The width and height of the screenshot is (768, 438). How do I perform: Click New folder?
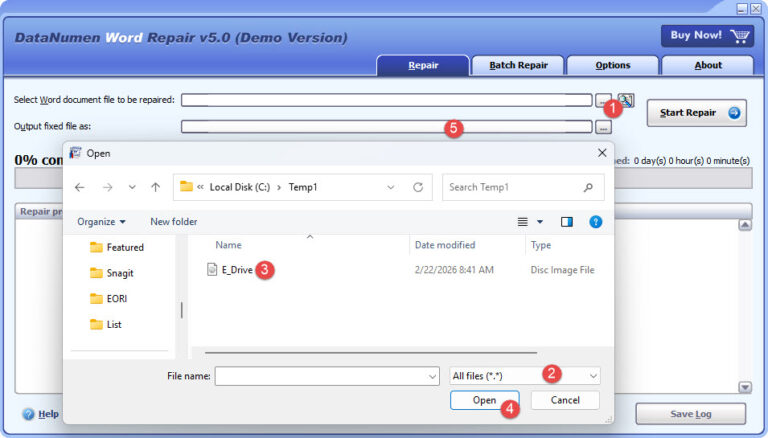(173, 222)
